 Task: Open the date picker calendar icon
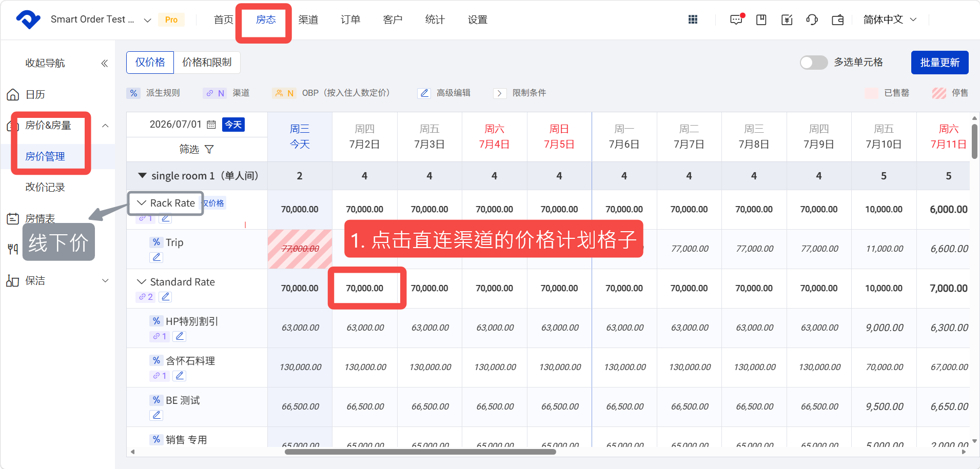coord(211,125)
